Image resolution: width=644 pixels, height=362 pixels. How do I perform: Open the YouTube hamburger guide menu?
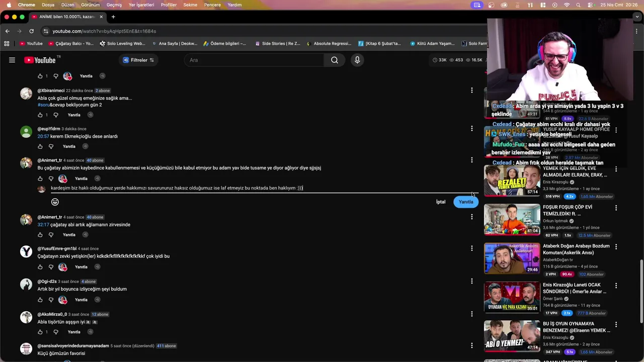(x=12, y=60)
